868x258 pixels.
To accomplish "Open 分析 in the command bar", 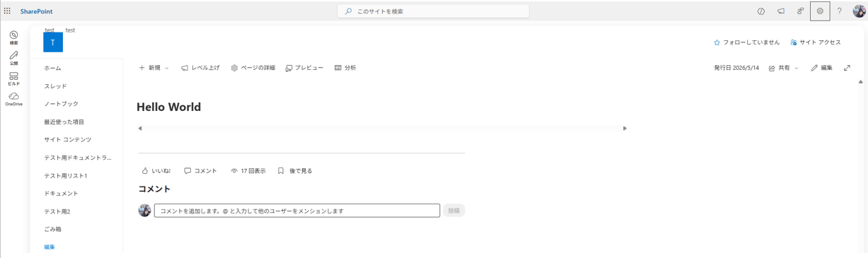I will point(345,68).
